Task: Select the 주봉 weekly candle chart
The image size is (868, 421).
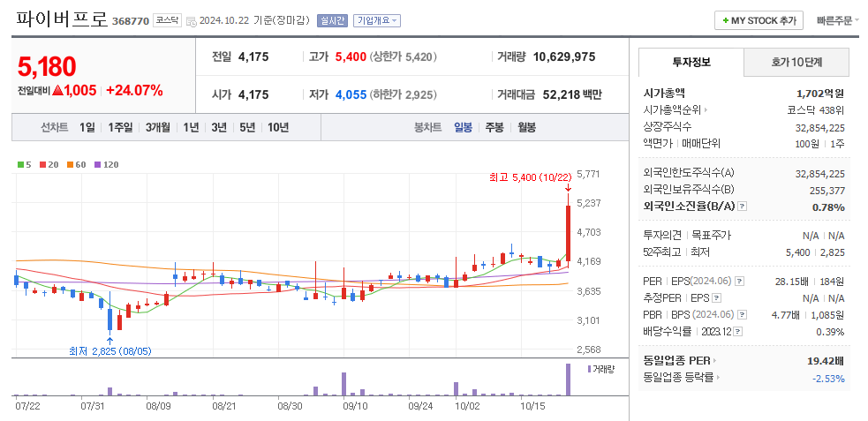Action: point(494,127)
